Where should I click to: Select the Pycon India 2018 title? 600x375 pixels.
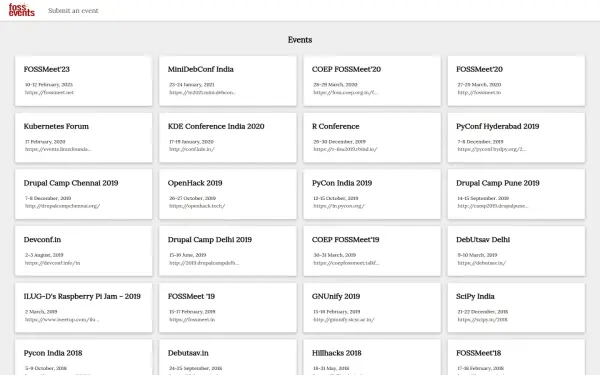pyautogui.click(x=53, y=353)
